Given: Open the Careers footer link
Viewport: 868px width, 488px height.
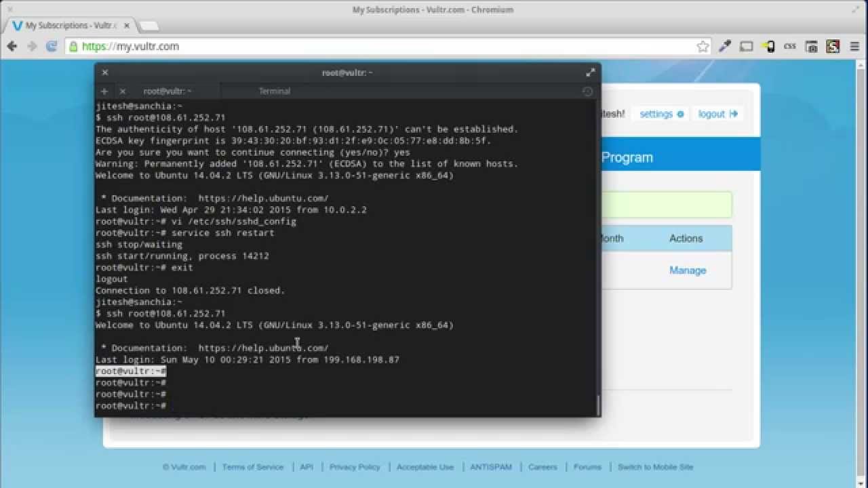Looking at the screenshot, I should 542,467.
